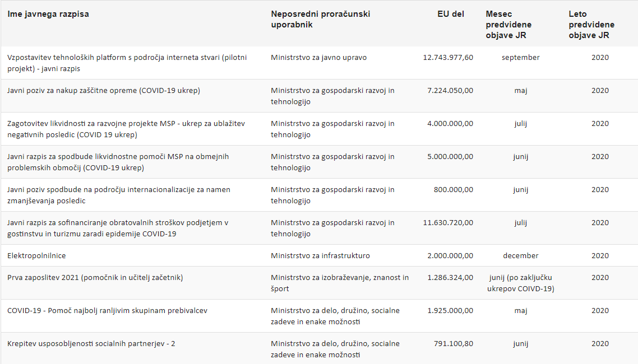This screenshot has width=638, height=364.
Task: Click the 'Neposredni proračunski uporabnik' column header
Action: coord(320,19)
